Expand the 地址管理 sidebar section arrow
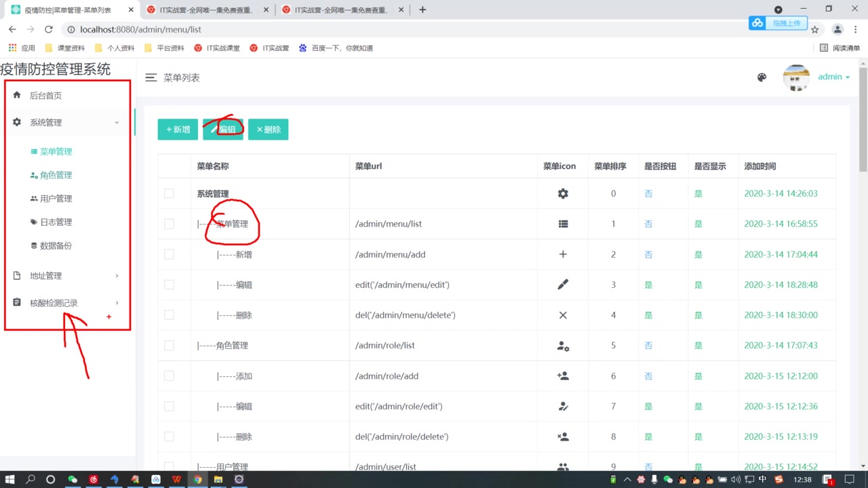Image resolution: width=868 pixels, height=488 pixels. pyautogui.click(x=117, y=276)
